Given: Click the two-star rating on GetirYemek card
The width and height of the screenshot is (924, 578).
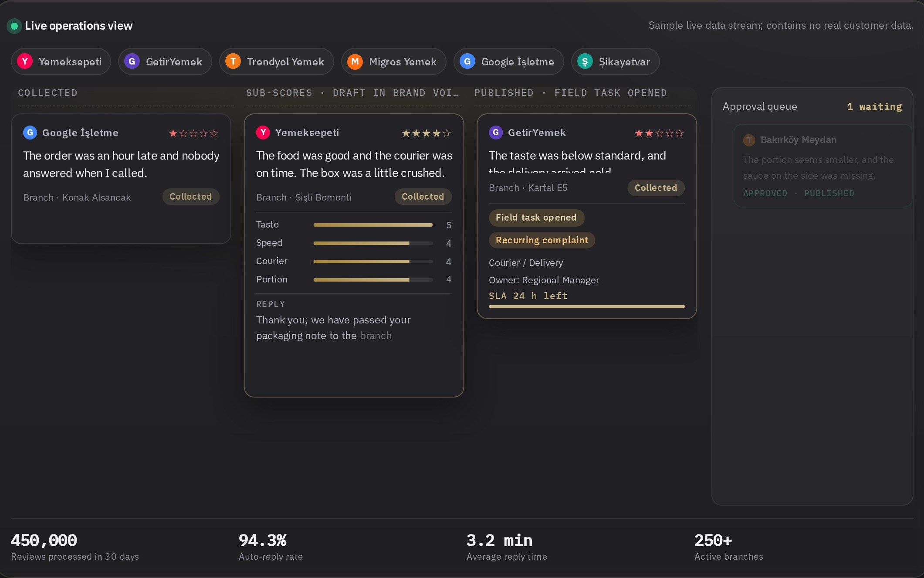Looking at the screenshot, I should click(660, 133).
